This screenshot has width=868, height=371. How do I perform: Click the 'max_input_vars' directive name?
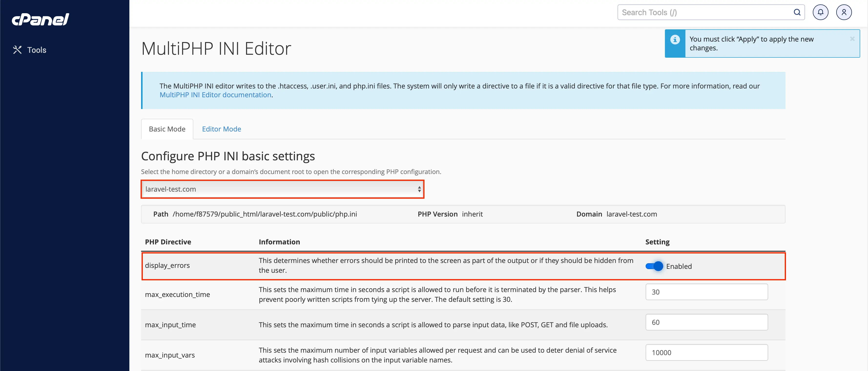coord(170,355)
